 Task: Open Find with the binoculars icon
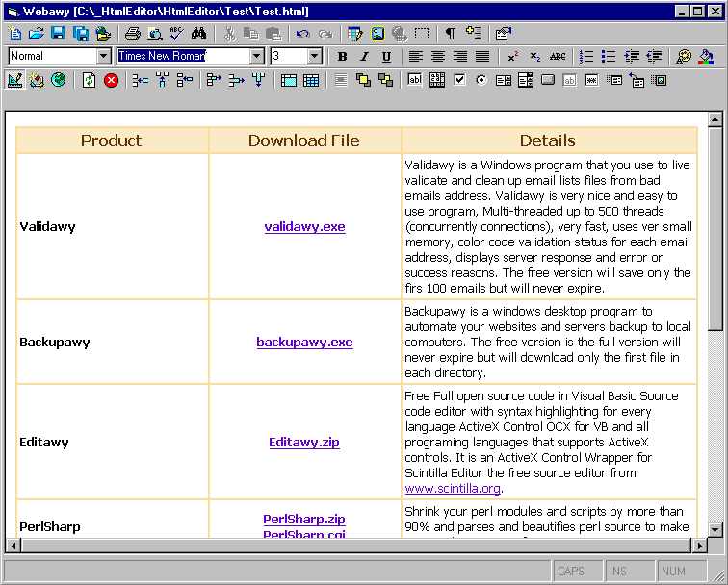[198, 34]
